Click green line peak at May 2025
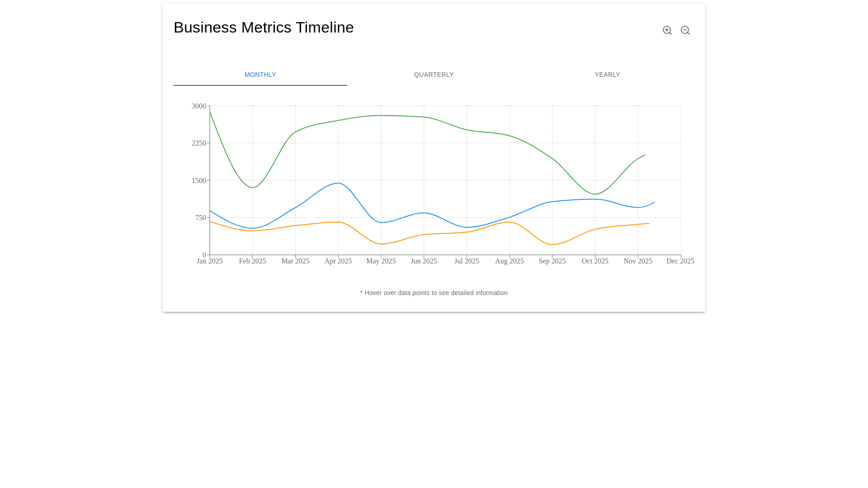Viewport: 868px width, 488px height. click(x=381, y=116)
